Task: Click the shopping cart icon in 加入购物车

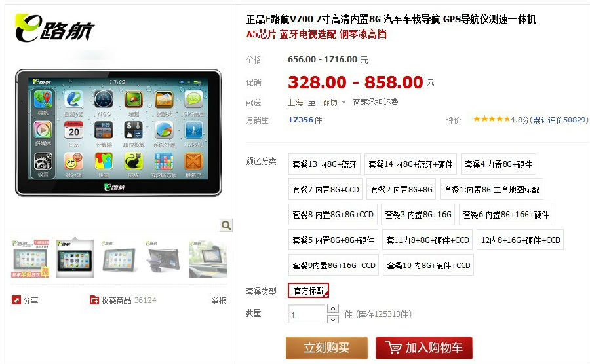Action: (x=393, y=347)
